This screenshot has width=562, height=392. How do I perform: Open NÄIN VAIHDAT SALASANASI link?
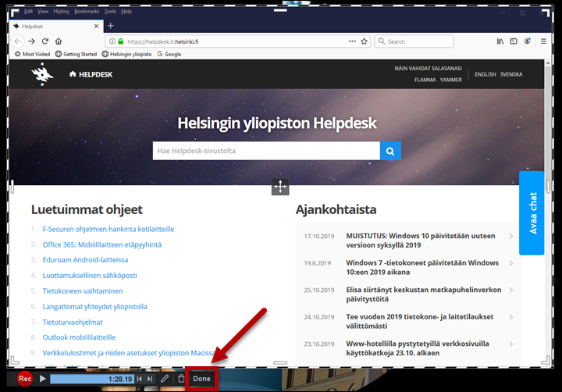click(x=428, y=68)
